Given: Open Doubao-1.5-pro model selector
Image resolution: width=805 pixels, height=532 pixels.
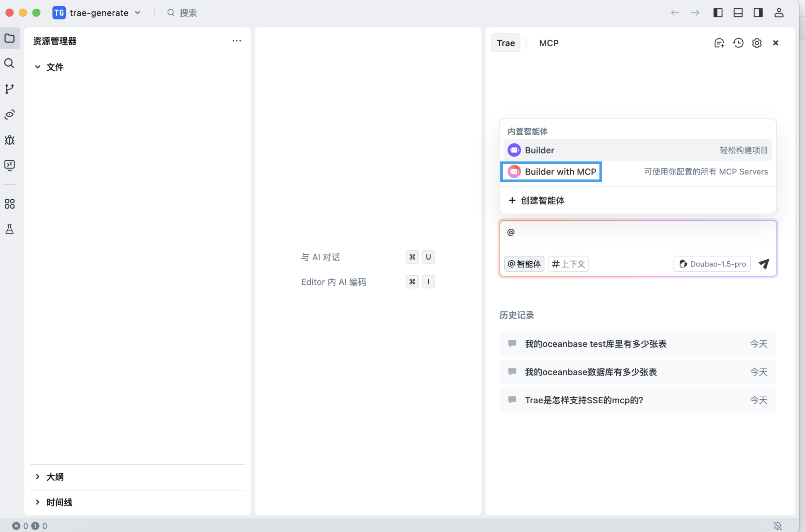Looking at the screenshot, I should [x=712, y=264].
